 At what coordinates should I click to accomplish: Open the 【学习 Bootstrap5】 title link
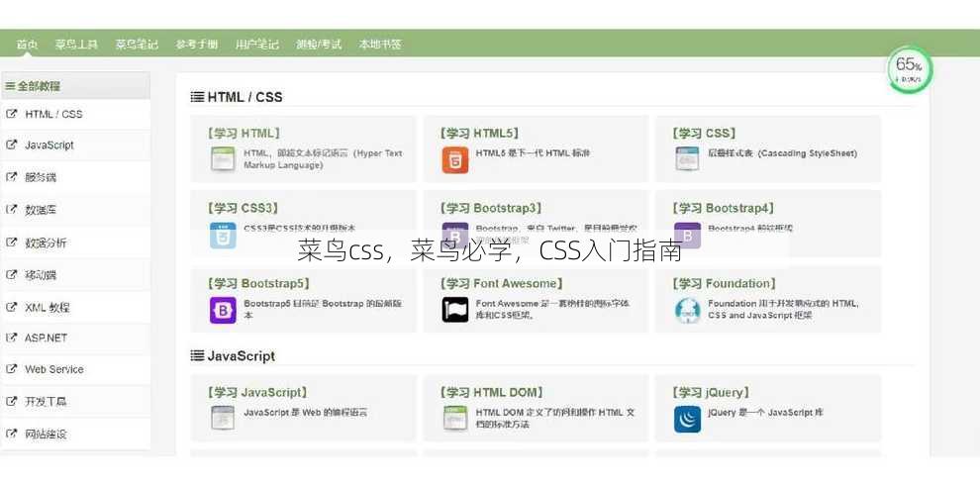coord(258,283)
